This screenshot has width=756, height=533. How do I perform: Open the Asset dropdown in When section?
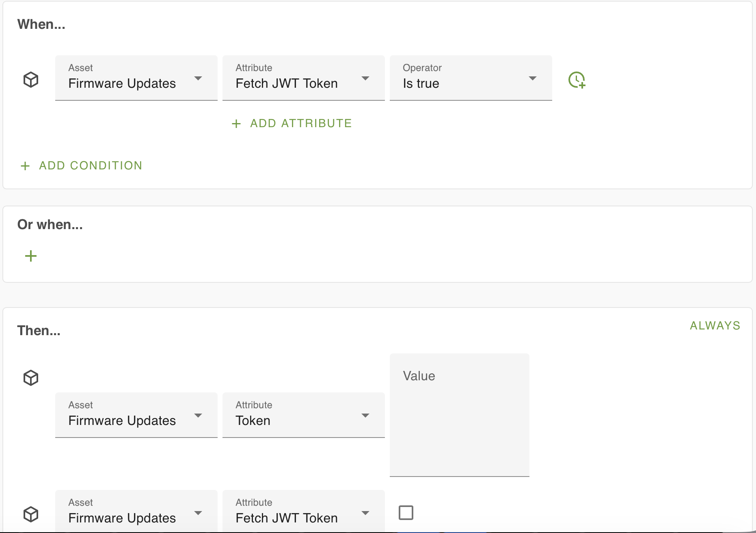(136, 78)
